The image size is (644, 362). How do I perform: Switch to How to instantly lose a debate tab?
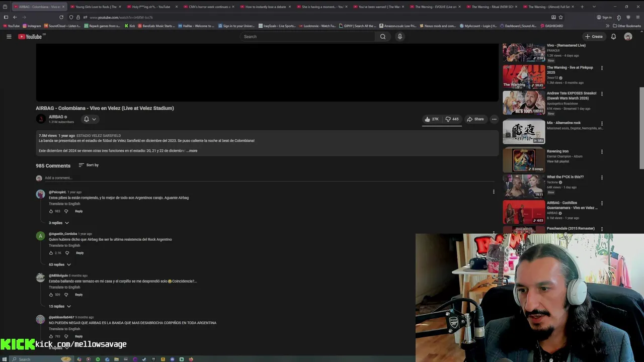tap(265, 7)
